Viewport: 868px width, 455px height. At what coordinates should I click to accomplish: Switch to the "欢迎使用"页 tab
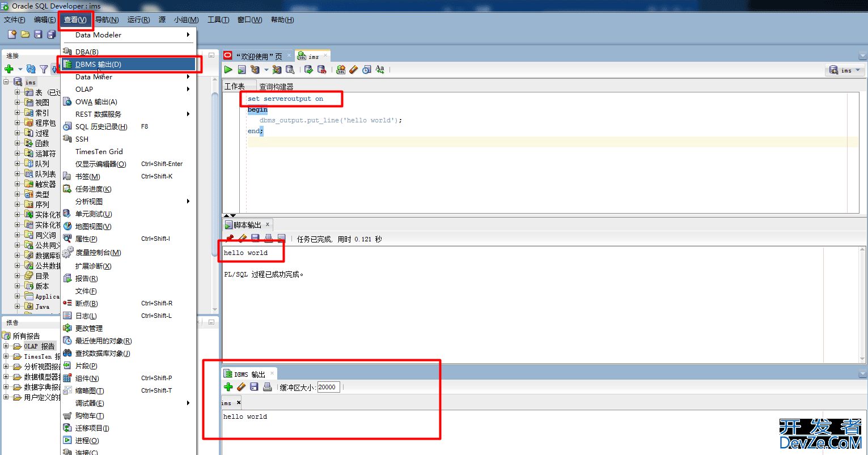pyautogui.click(x=258, y=56)
